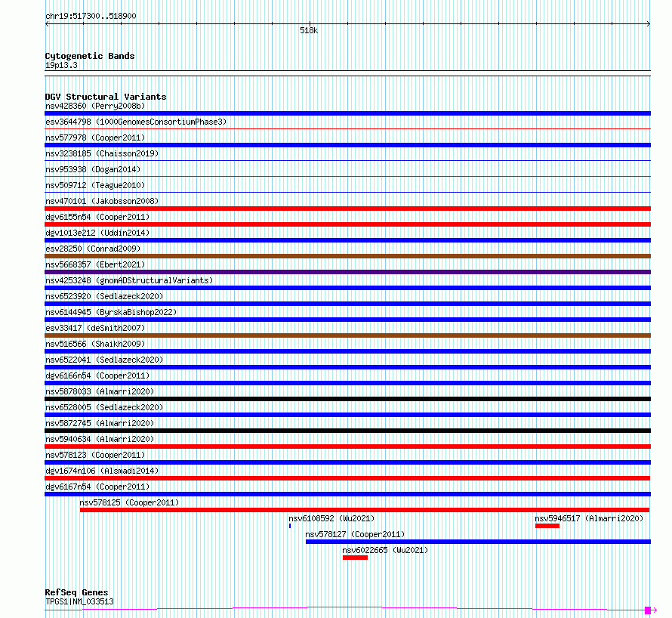Click the nsv428360 (Perry2008b) variant label
Image resolution: width=672 pixels, height=618 pixels.
[x=95, y=106]
